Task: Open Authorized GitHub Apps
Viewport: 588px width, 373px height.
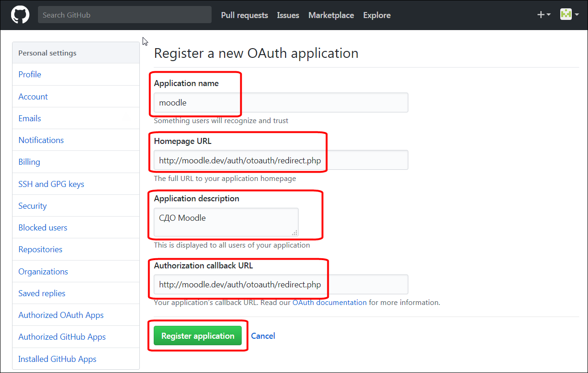Action: [x=76, y=337]
